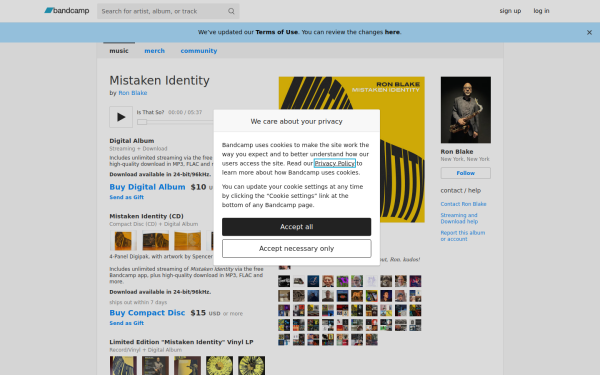Click Contact Ron Blake link
600x375 pixels.
463,204
